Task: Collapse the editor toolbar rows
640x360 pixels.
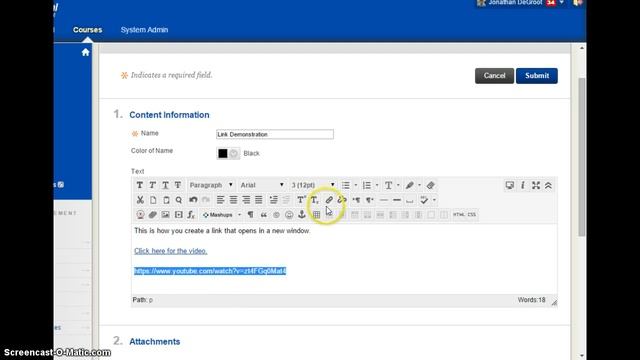Action: coord(548,185)
